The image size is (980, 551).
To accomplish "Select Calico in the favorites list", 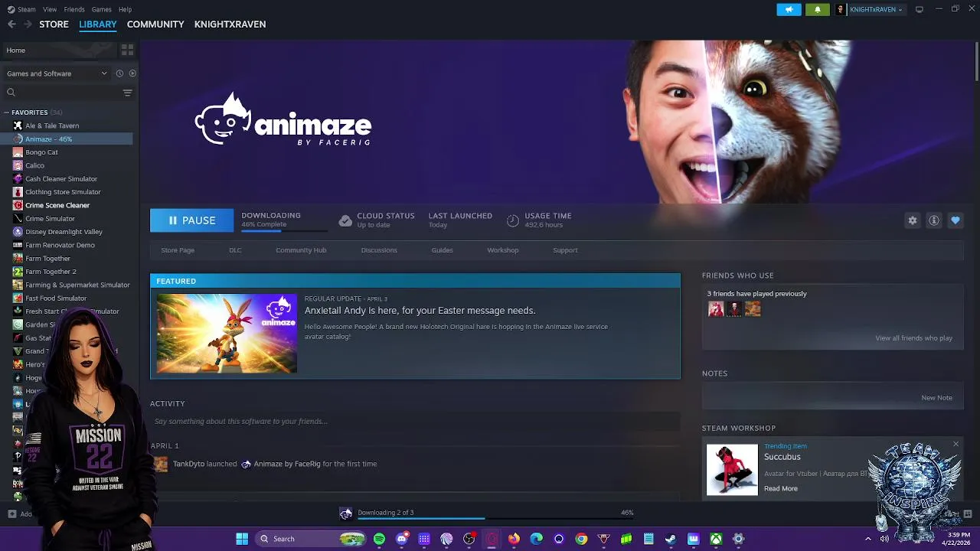I will click(x=34, y=165).
